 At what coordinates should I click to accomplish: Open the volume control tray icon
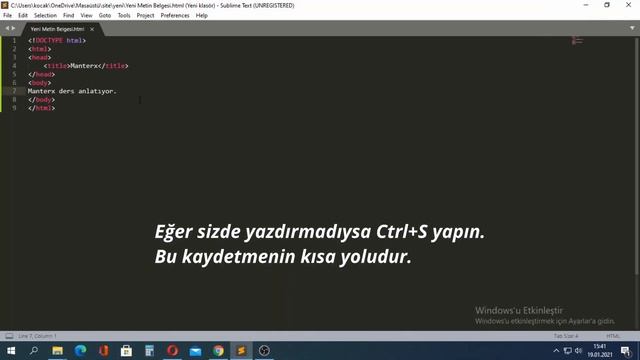pyautogui.click(x=578, y=351)
